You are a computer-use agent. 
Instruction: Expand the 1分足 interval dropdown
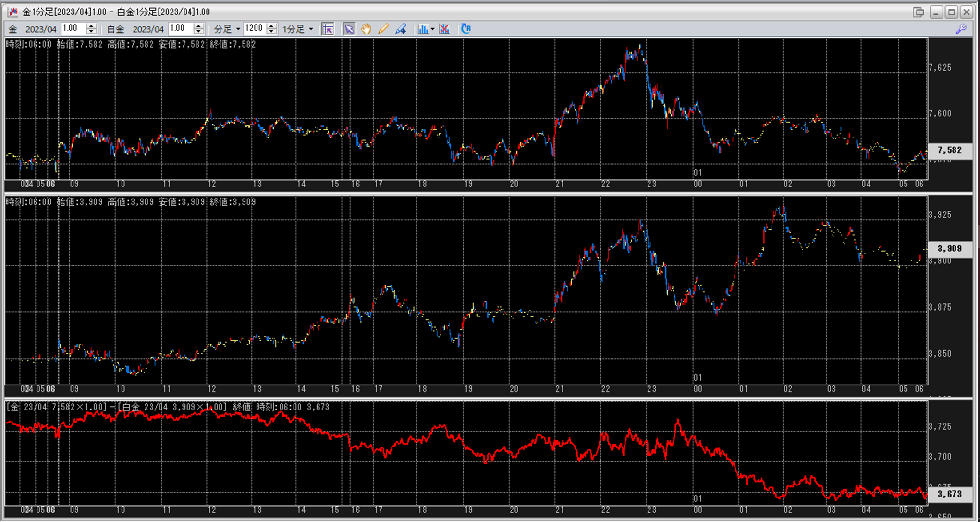(298, 29)
